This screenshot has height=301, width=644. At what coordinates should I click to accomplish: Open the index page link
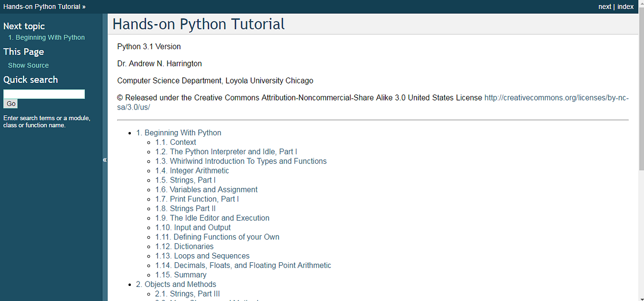click(x=625, y=7)
